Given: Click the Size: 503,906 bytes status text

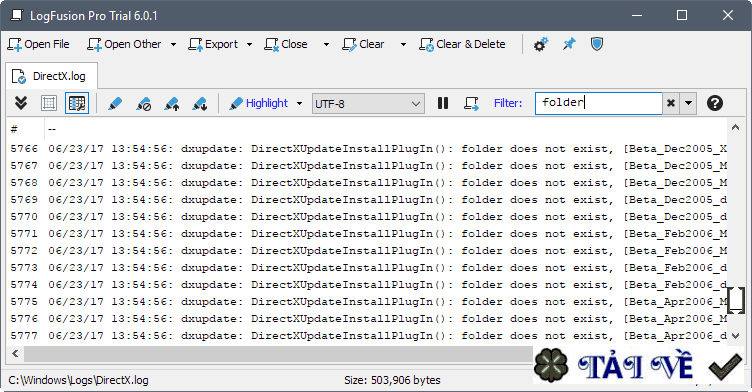Looking at the screenshot, I should pos(392,380).
